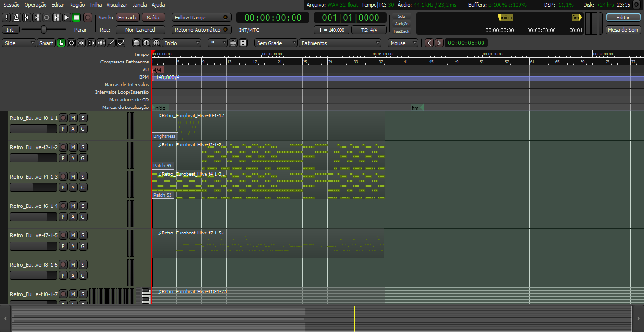Viewport: 644px width, 332px height.
Task: Click the TS: 4/4 time signature button
Action: click(369, 29)
